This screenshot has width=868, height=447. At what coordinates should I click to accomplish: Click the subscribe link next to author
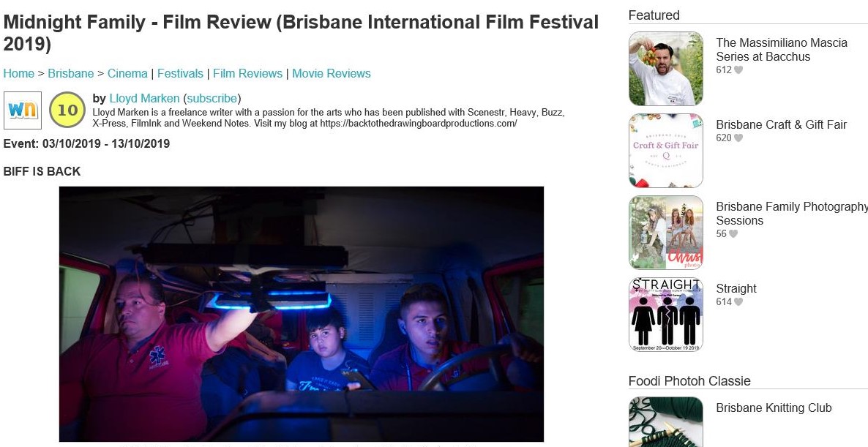(x=212, y=99)
